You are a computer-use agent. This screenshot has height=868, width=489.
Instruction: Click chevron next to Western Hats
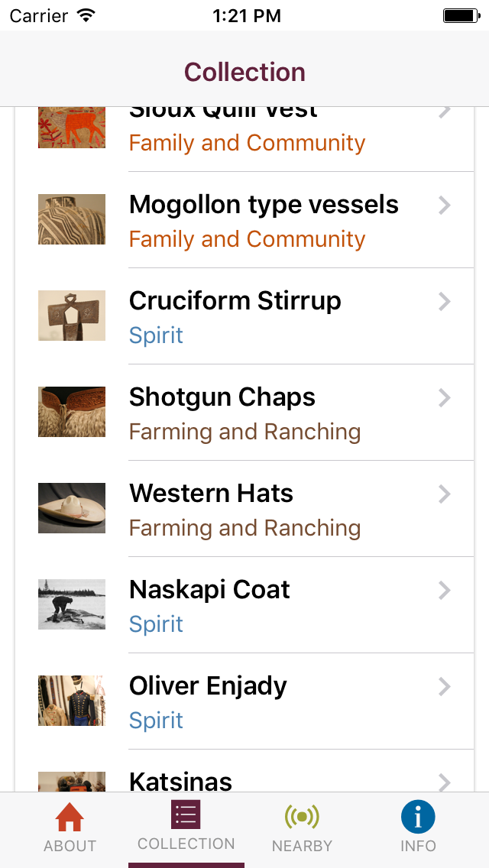pyautogui.click(x=445, y=494)
